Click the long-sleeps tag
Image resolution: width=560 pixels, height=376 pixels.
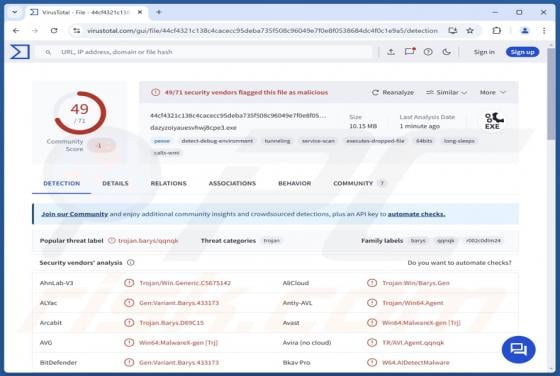[x=459, y=141]
